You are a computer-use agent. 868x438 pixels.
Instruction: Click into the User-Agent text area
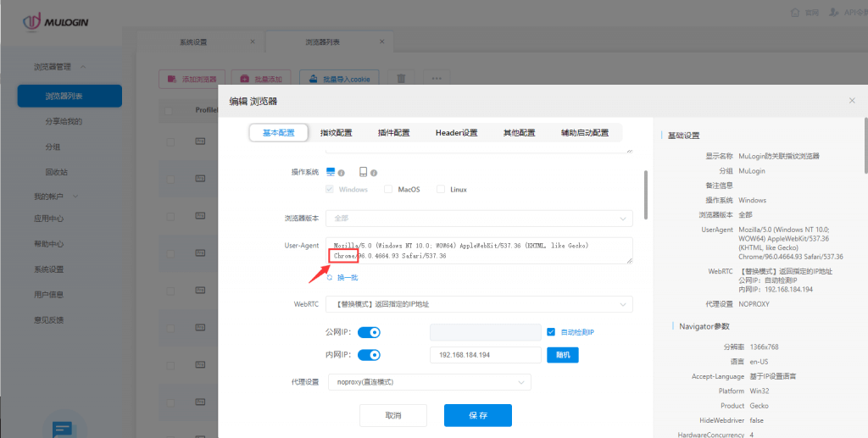click(479, 251)
